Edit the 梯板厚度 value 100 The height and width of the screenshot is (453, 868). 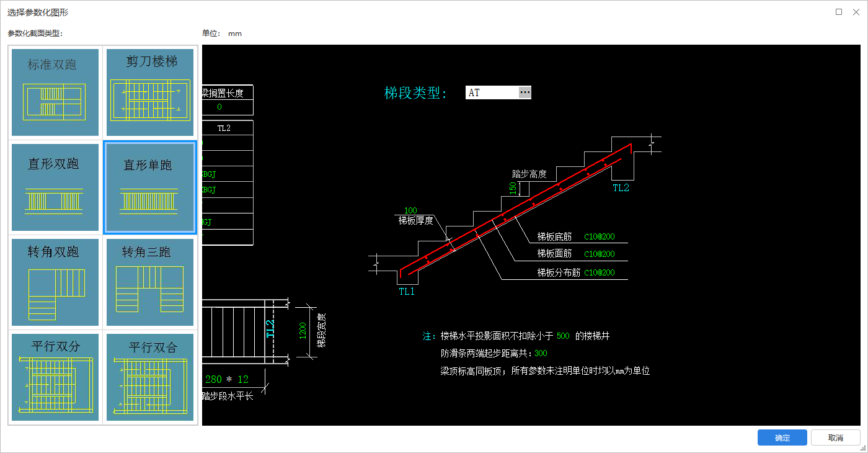point(410,210)
